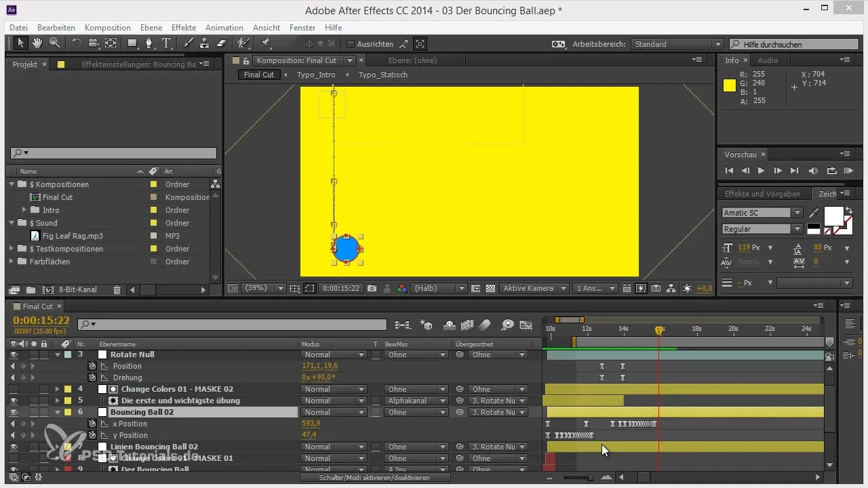This screenshot has width=868, height=488.
Task: Open Alphakanal track matte dropdown
Action: click(416, 401)
